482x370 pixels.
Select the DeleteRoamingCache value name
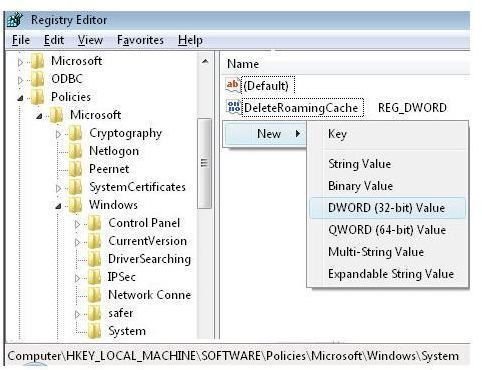(x=301, y=107)
